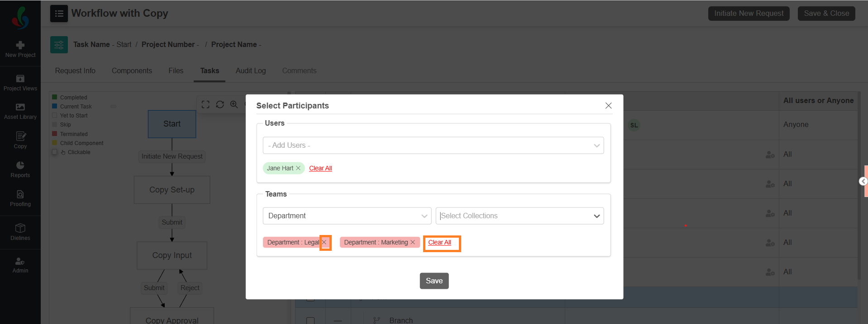Click Clear All under Teams
The width and height of the screenshot is (868, 324).
pos(439,243)
